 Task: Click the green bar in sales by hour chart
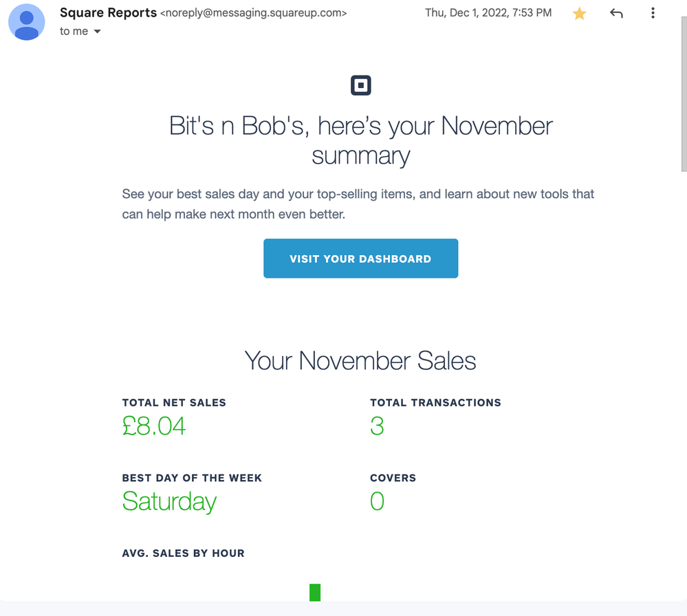[x=314, y=593]
